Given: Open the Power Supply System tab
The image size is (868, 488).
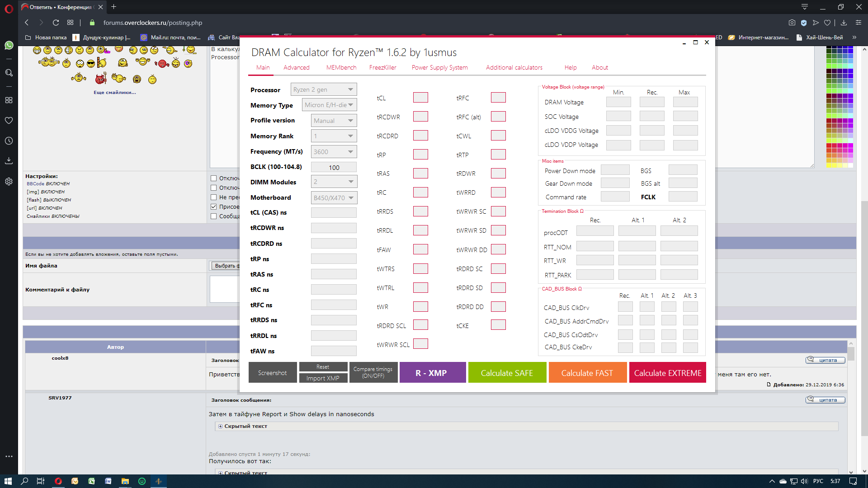Looking at the screenshot, I should 439,67.
